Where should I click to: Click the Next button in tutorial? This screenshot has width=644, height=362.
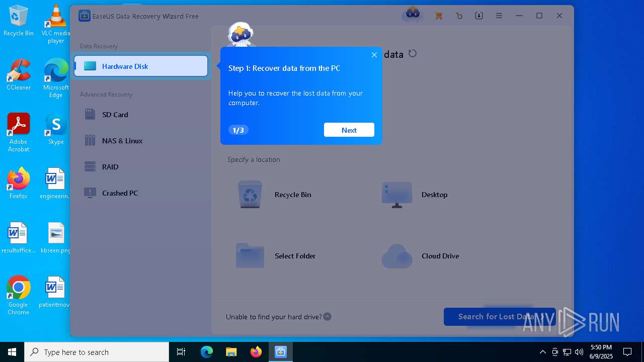pos(349,130)
